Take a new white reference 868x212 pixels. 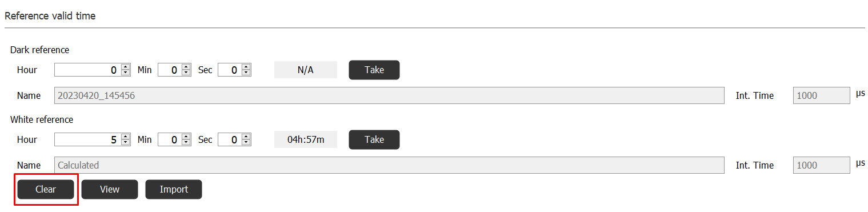coord(374,139)
